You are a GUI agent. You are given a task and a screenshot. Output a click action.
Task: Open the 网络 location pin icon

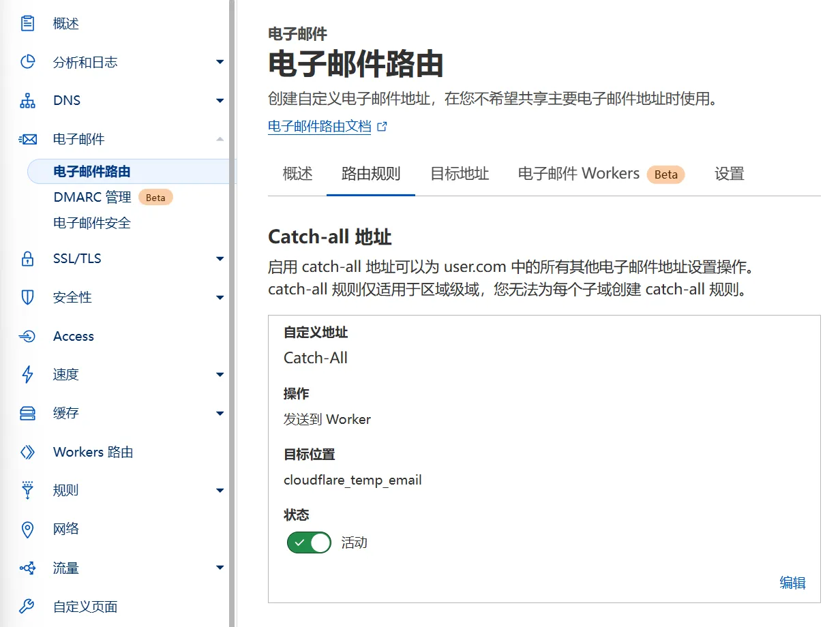point(27,529)
